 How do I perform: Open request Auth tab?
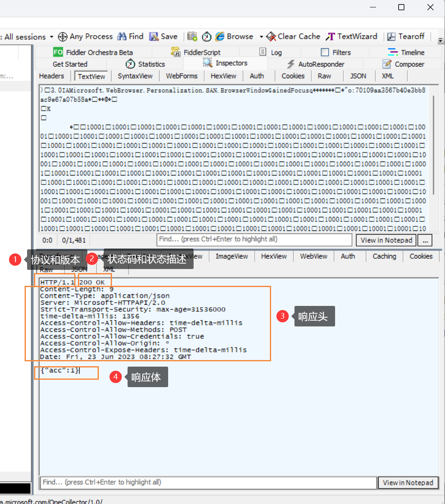pyautogui.click(x=257, y=76)
